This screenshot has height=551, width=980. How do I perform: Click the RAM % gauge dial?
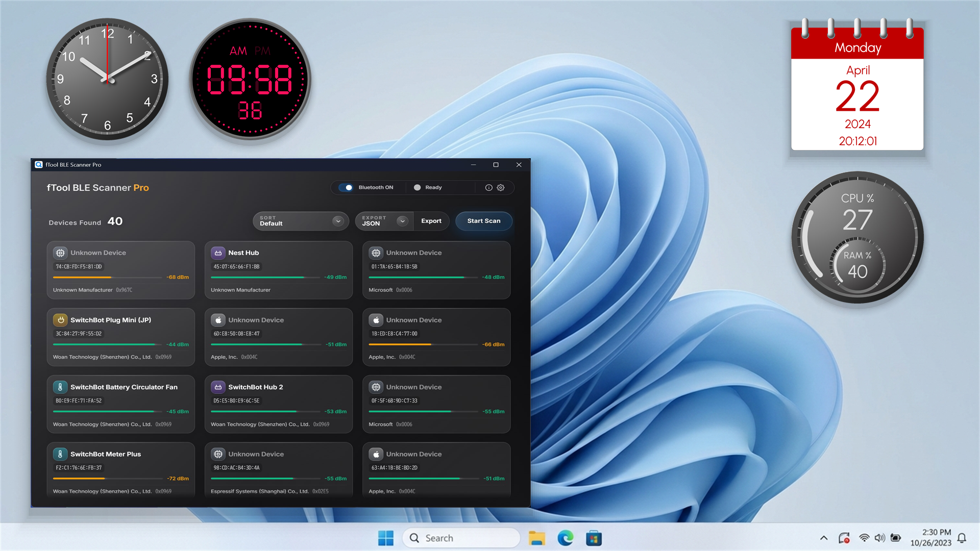[x=857, y=265]
